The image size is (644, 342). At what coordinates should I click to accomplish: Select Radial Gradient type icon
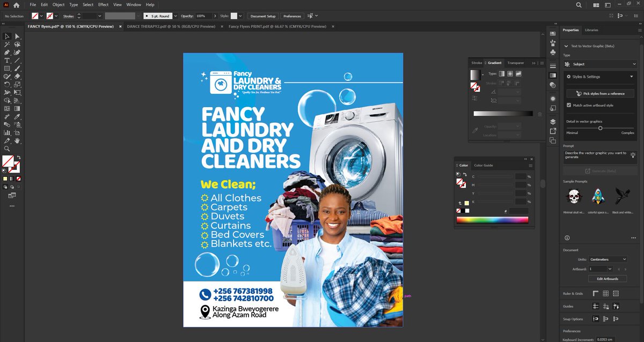(510, 73)
